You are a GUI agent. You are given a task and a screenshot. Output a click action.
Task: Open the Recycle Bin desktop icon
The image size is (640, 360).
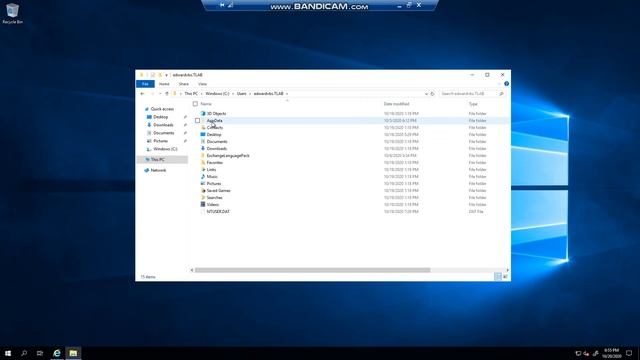point(12,13)
